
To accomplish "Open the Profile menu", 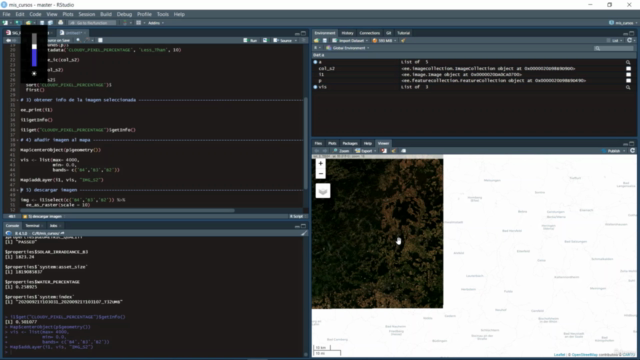I will click(144, 14).
